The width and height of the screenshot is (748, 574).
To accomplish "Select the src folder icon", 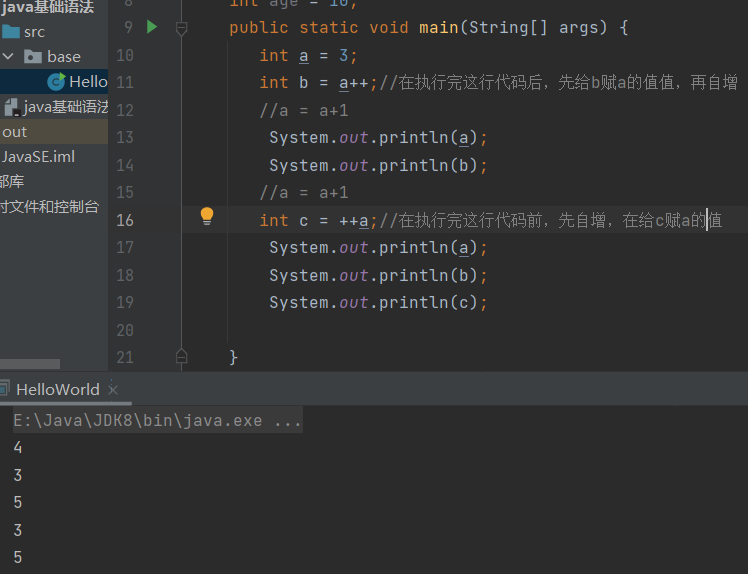I will tap(11, 32).
